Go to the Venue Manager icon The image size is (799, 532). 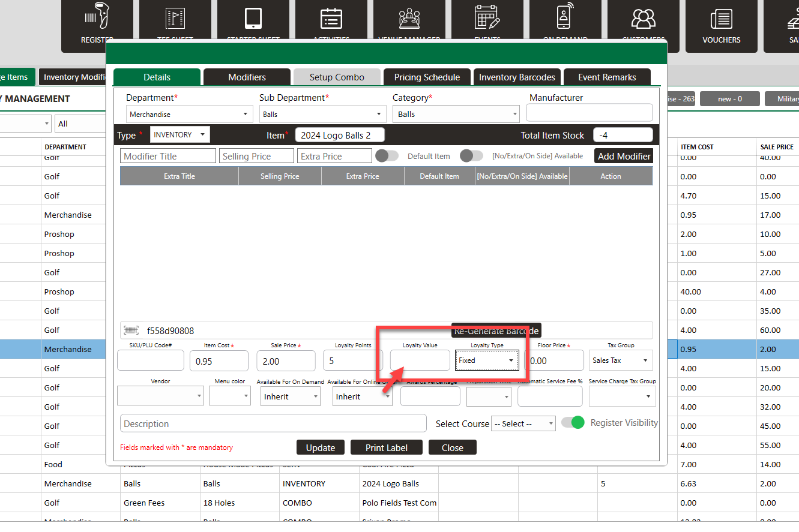409,19
